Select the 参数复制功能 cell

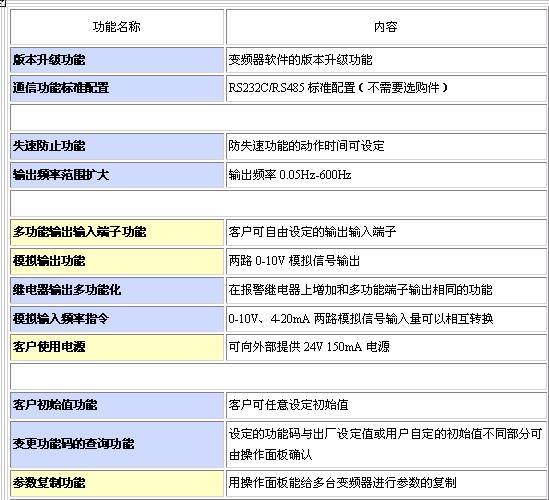pyautogui.click(x=117, y=484)
